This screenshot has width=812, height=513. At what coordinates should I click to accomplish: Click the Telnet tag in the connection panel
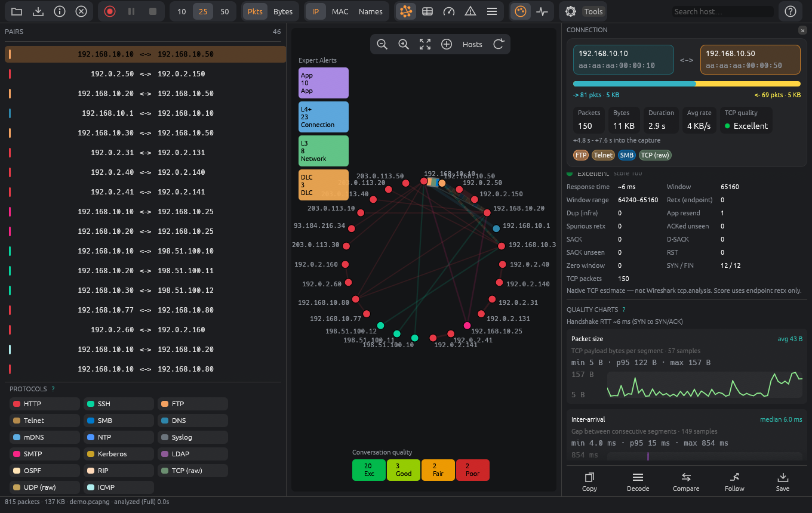pyautogui.click(x=603, y=155)
